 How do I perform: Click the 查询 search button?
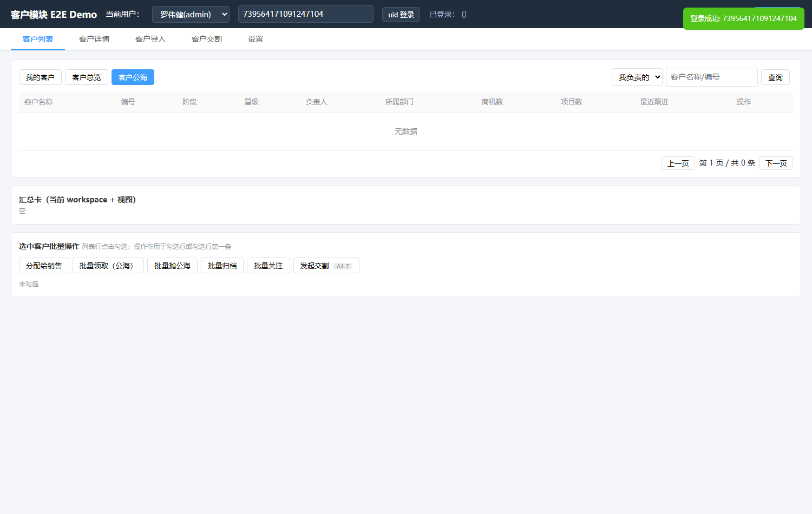[775, 77]
